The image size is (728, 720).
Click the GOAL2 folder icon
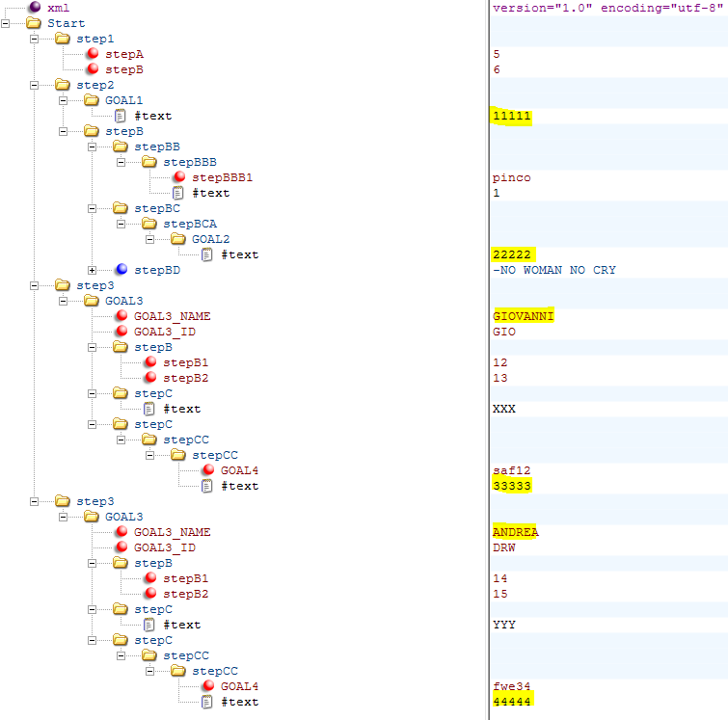pyautogui.click(x=178, y=239)
